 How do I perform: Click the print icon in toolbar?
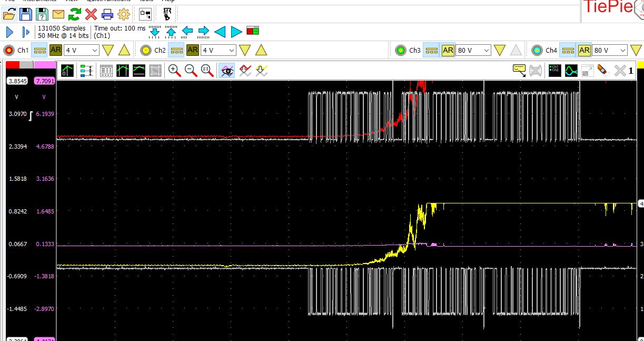coord(107,14)
